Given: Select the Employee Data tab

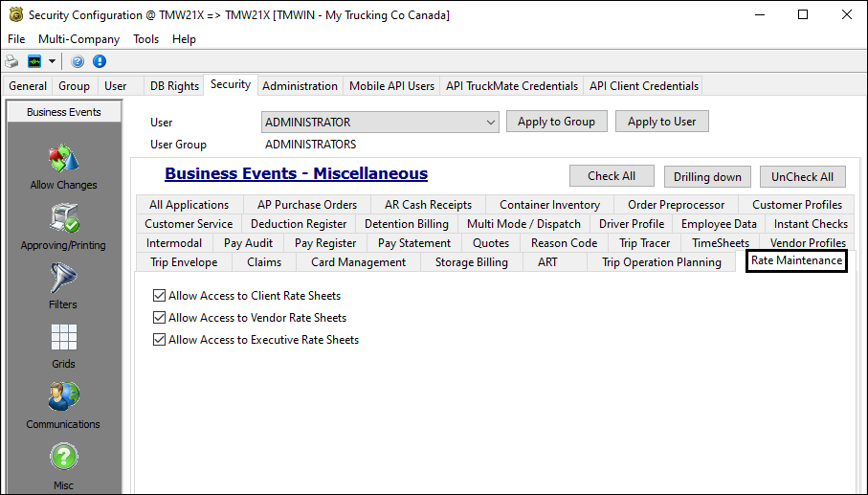Looking at the screenshot, I should [x=719, y=224].
